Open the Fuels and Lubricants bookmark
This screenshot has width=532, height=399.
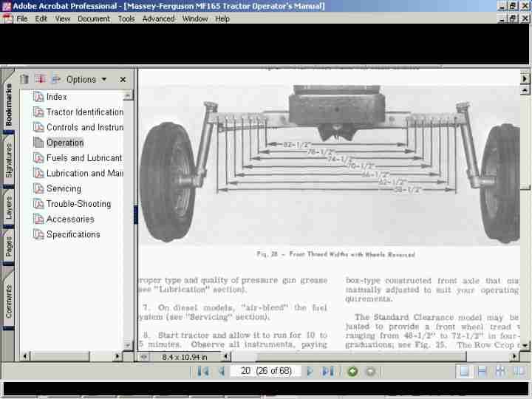click(x=84, y=158)
